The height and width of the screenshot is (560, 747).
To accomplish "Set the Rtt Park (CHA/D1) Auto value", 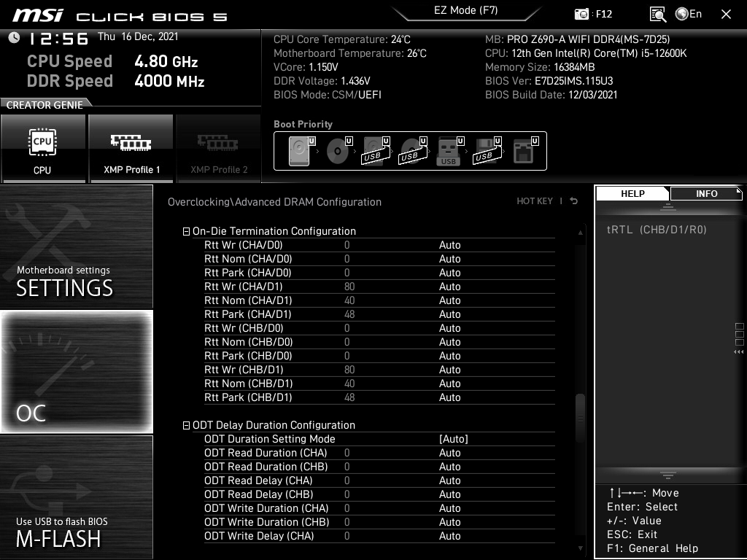I will (x=449, y=314).
